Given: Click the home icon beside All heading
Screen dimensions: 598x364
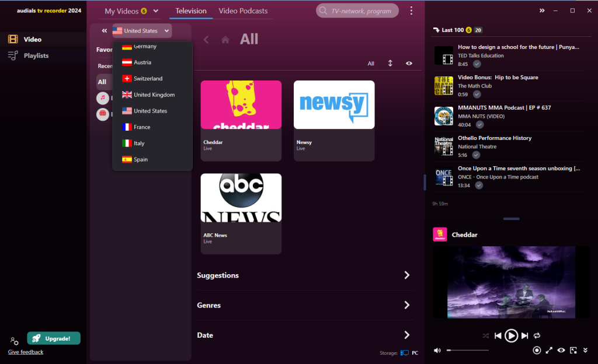Looking at the screenshot, I should (x=225, y=40).
